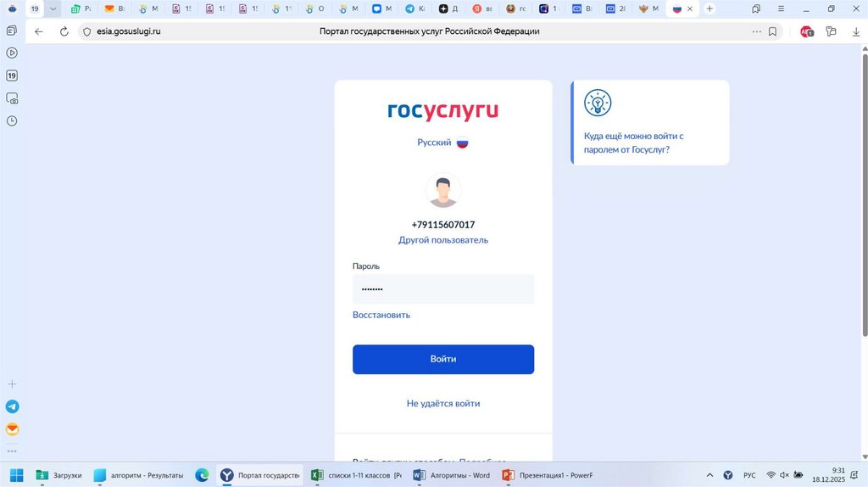Click the muted volume tray icon
The height and width of the screenshot is (487, 868).
click(x=784, y=475)
